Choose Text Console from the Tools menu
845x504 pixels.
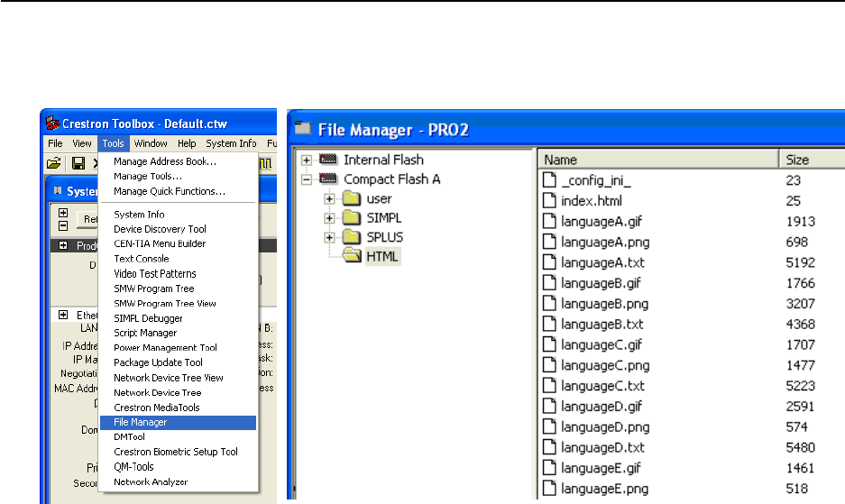coord(142,259)
